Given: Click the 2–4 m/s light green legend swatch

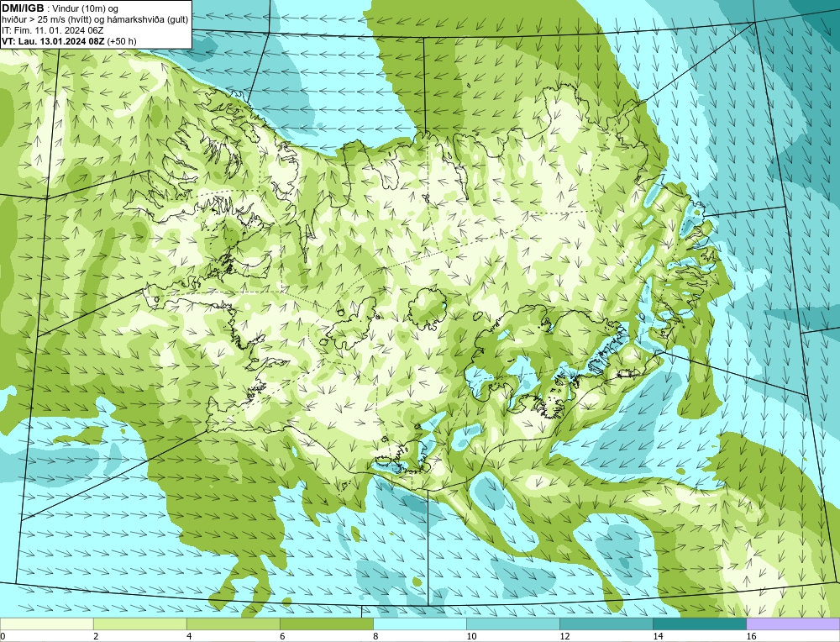Looking at the screenshot, I should point(139,624).
